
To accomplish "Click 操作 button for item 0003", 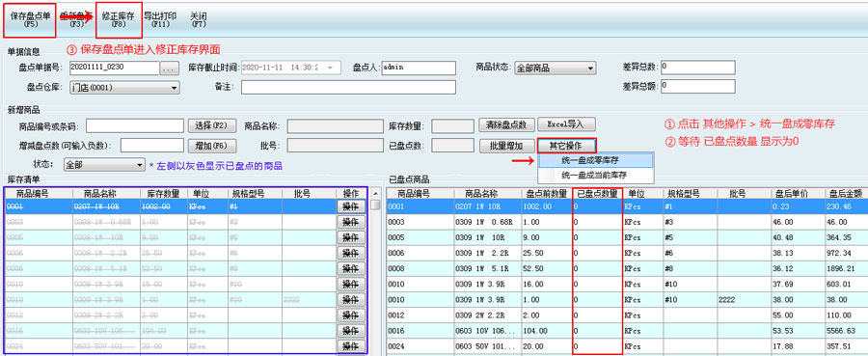I will click(x=350, y=222).
